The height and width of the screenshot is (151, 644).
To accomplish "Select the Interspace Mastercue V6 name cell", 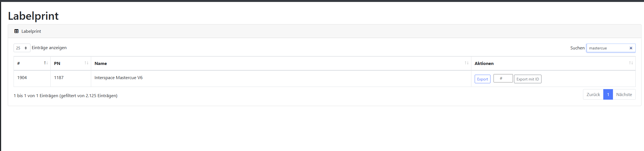I will pyautogui.click(x=119, y=78).
